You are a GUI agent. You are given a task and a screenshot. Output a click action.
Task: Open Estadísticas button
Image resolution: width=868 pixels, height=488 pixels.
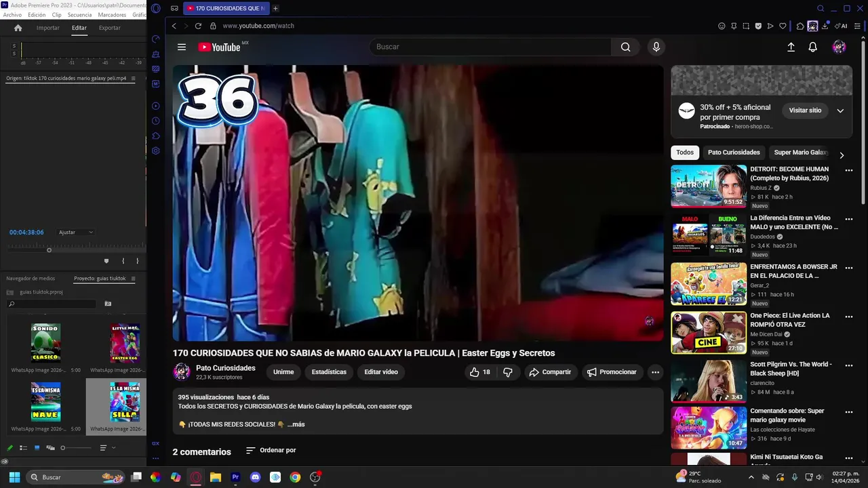click(329, 372)
